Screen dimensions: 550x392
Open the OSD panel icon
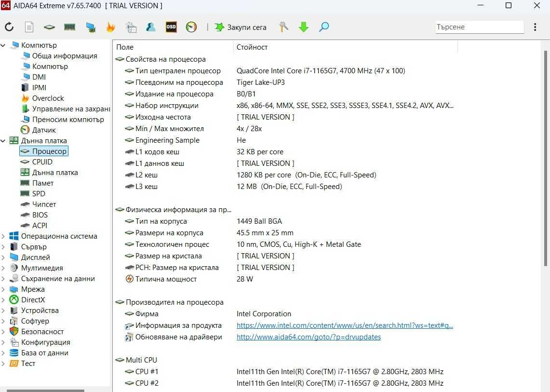171,27
